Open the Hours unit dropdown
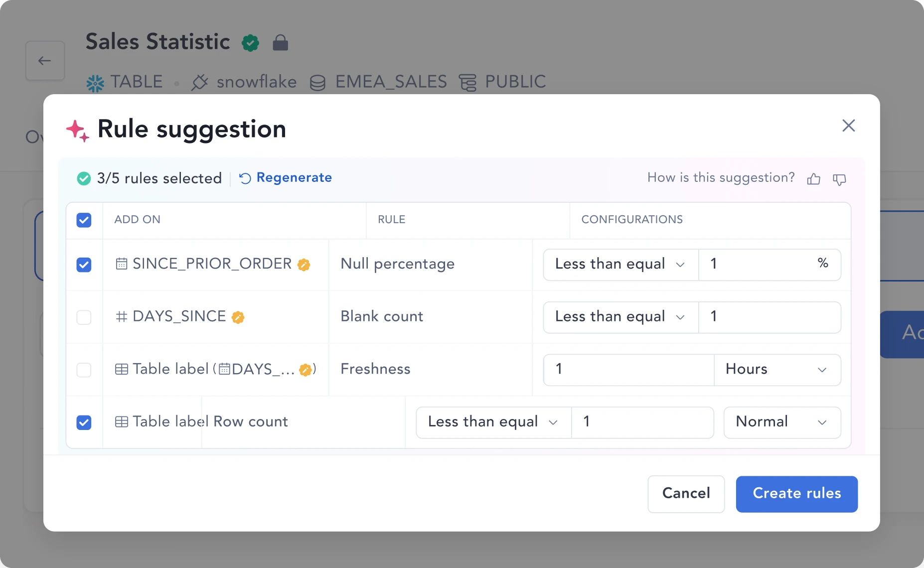The image size is (924, 568). click(777, 370)
